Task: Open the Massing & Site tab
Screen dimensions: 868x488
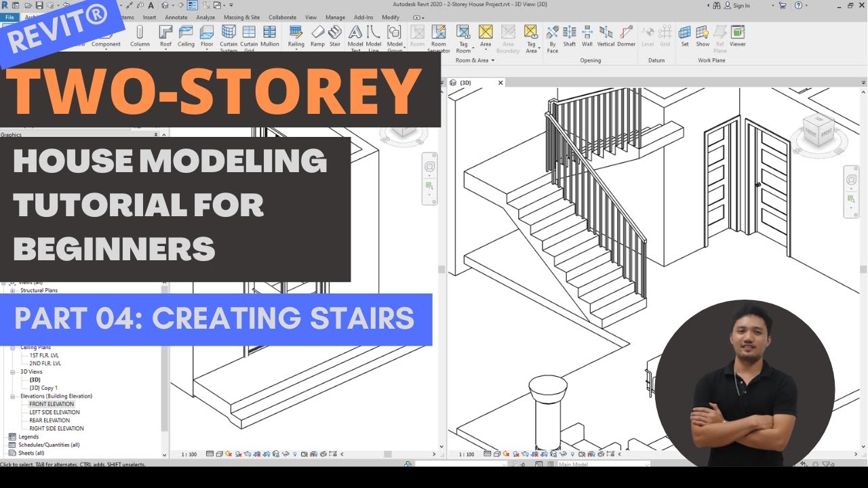Action: coord(241,17)
